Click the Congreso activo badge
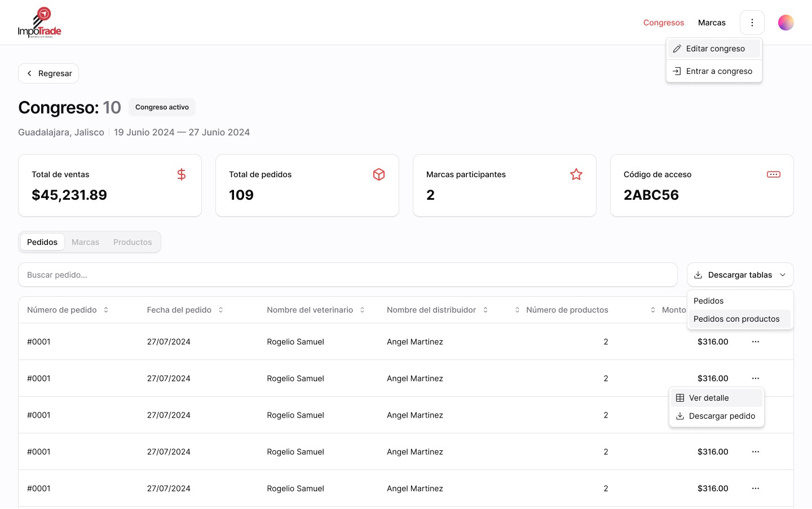 (162, 107)
